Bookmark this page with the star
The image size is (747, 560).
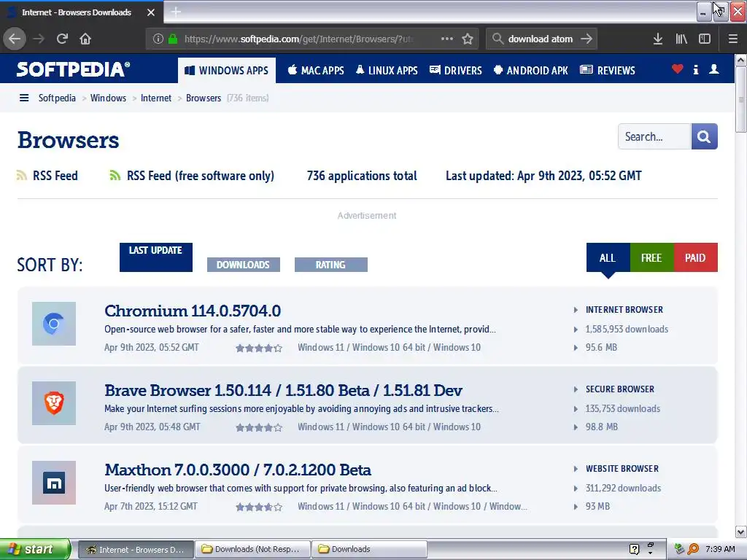pyautogui.click(x=468, y=39)
